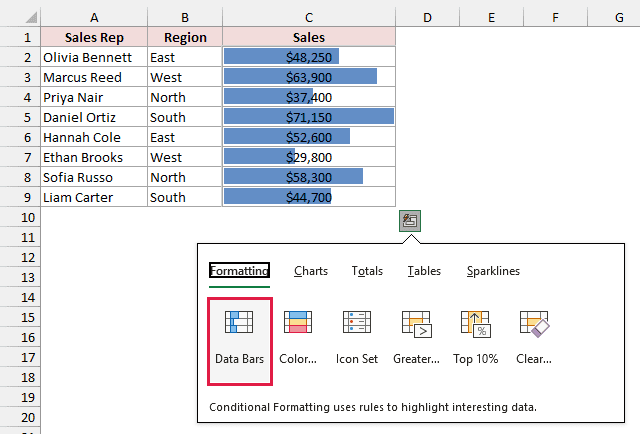Click the Region header cell
The height and width of the screenshot is (434, 640).
coord(185,37)
